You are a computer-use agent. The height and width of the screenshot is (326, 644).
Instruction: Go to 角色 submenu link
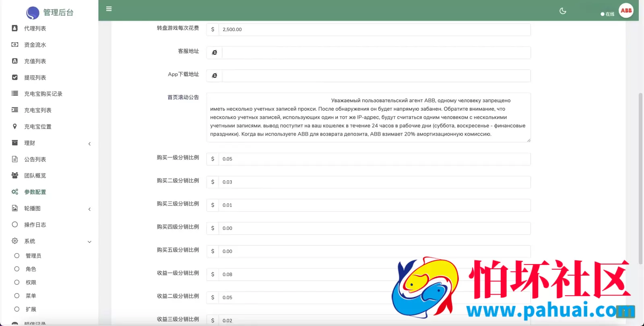coord(31,269)
